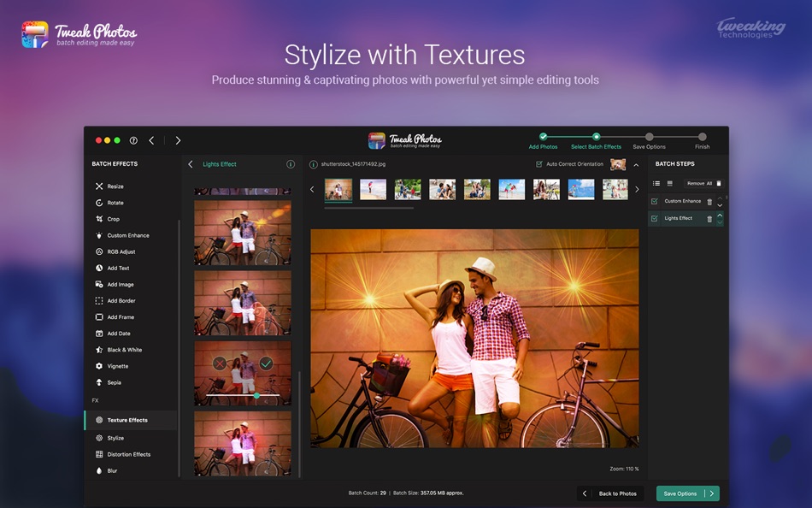Uncheck the Lights Effect batch step
This screenshot has width=812, height=508.
point(655,218)
